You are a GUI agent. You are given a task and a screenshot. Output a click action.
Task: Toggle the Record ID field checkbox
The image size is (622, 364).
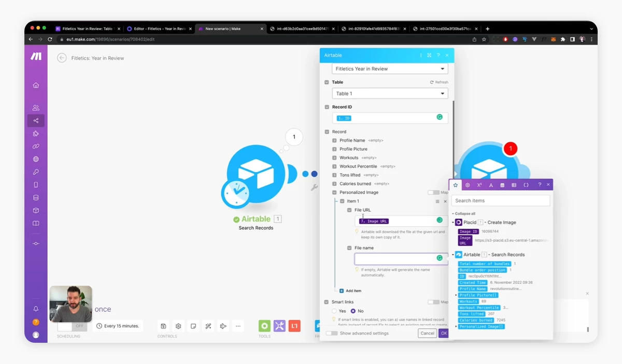point(327,107)
